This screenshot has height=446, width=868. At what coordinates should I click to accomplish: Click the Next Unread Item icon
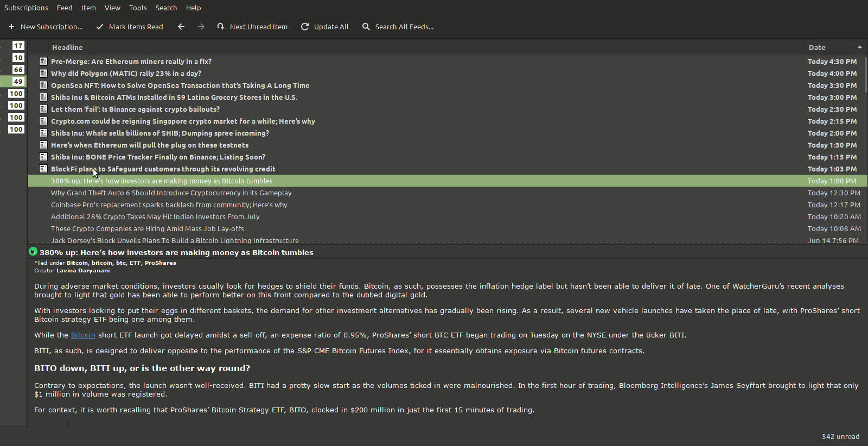(220, 27)
